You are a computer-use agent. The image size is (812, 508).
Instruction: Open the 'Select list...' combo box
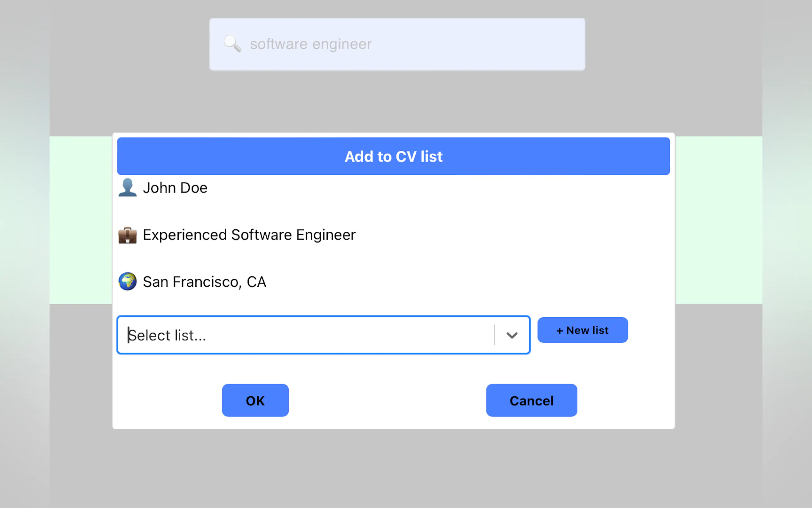(306, 335)
